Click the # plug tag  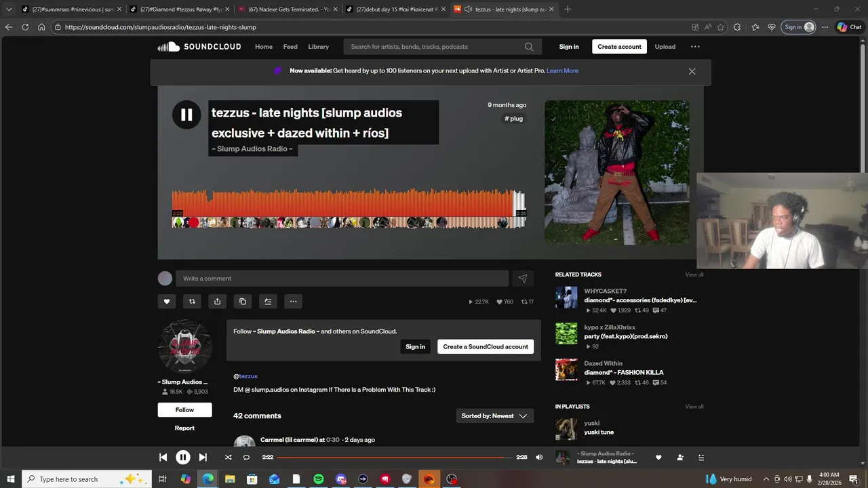tap(513, 119)
